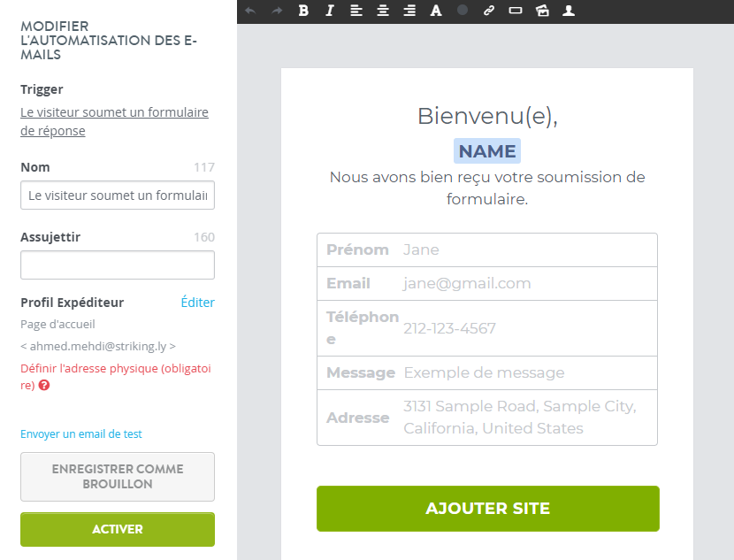Insert a personalization tag with person icon
Screen dimensions: 734x560
point(569,11)
